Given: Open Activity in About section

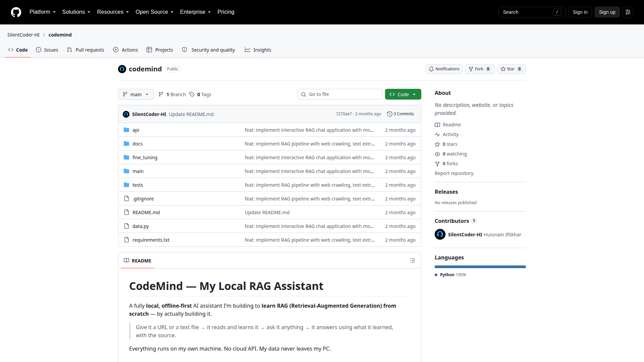Looking at the screenshot, I should click(x=447, y=134).
